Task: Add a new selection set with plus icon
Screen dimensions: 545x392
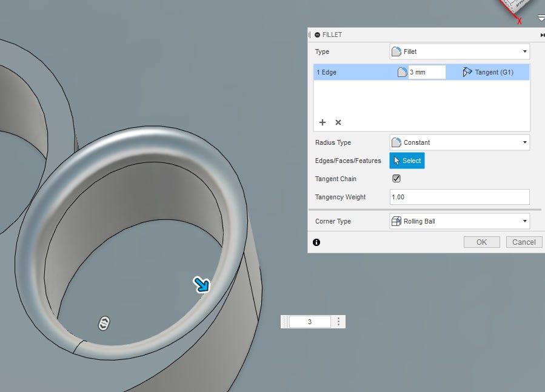Action: pyautogui.click(x=323, y=122)
